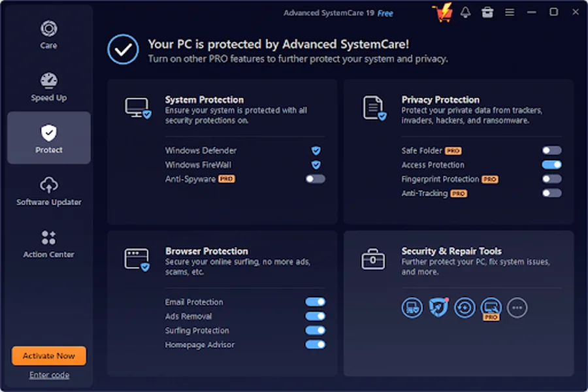Click the Surfing Protection label
The image size is (588, 392).
(197, 331)
